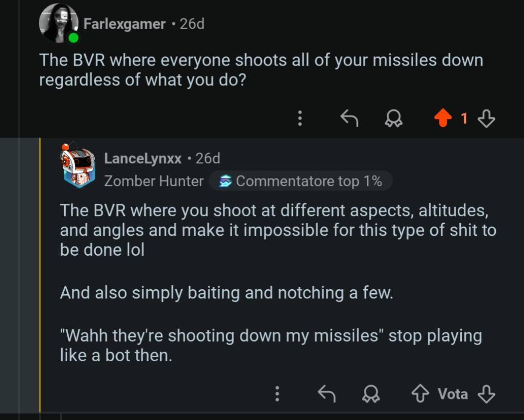Screen dimensions: 524x420
Task: Give an award to Farlexgamer's comment
Action: pyautogui.click(x=393, y=118)
